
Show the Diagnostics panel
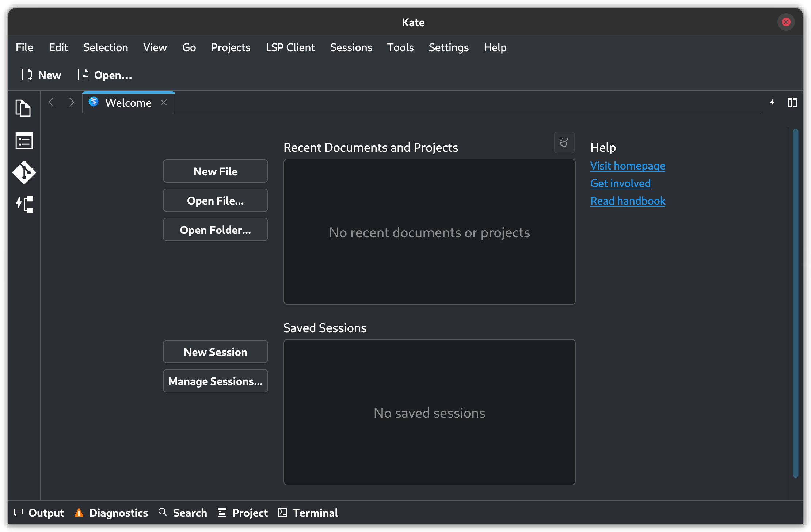[111, 513]
